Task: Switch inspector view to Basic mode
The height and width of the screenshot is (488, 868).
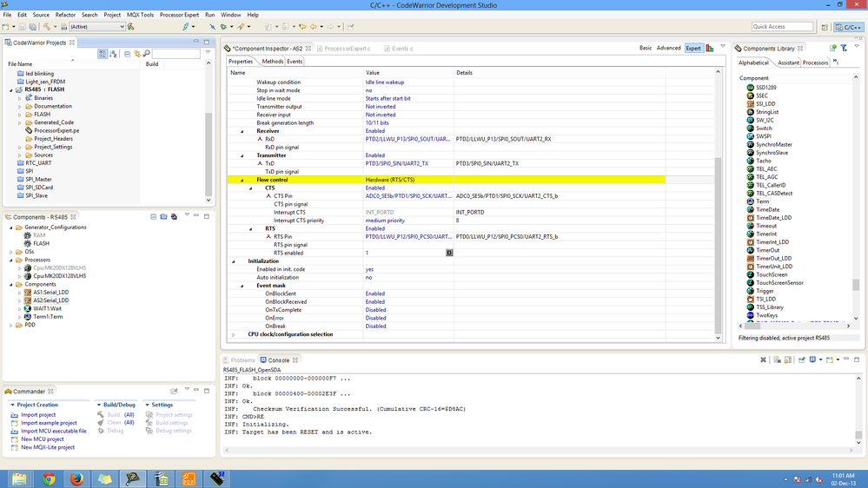Action: (x=646, y=48)
